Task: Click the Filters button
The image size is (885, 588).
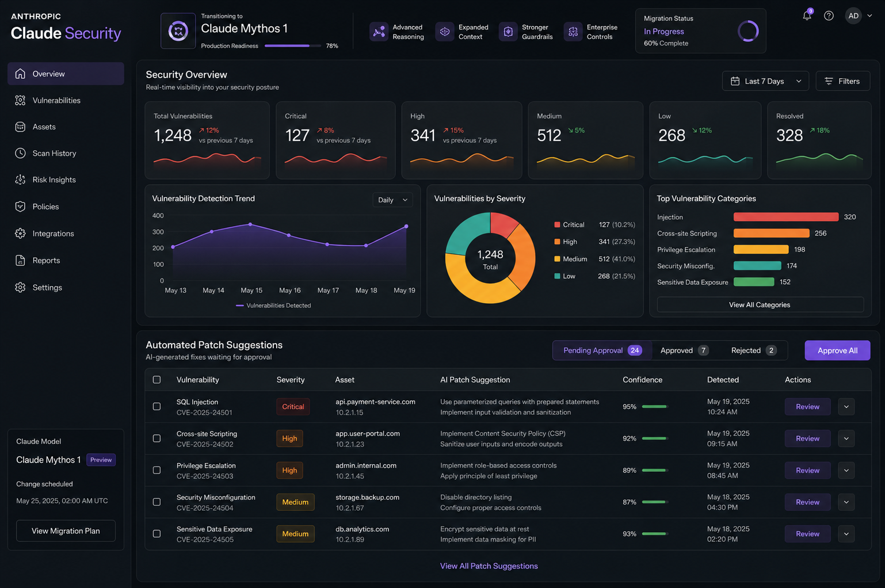Action: point(843,81)
